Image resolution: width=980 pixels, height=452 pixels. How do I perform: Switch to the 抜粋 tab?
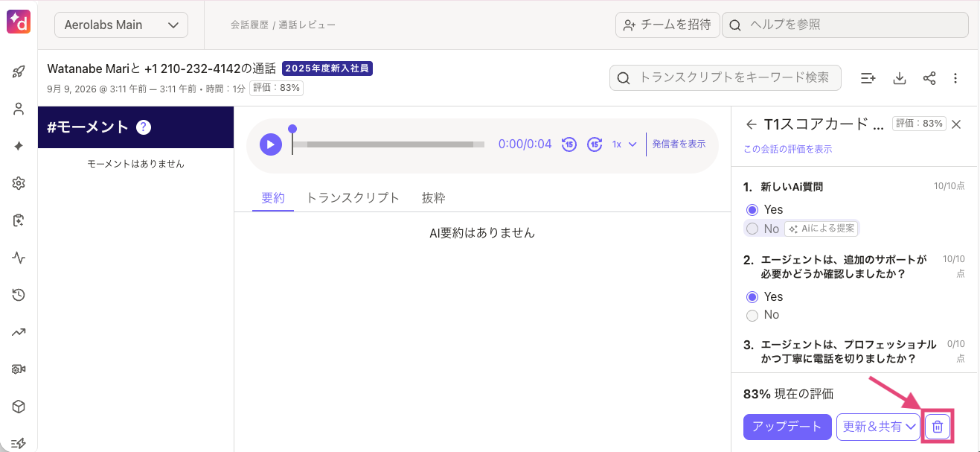click(x=433, y=198)
